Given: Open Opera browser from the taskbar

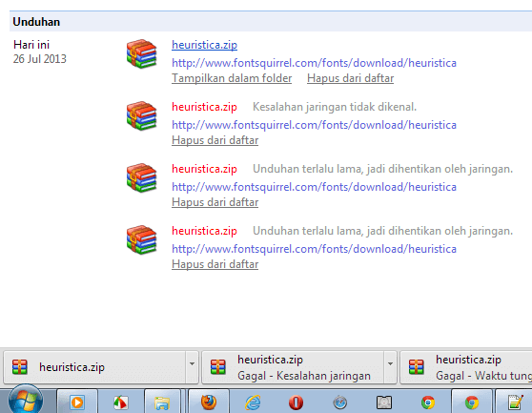Looking at the screenshot, I should click(296, 403).
